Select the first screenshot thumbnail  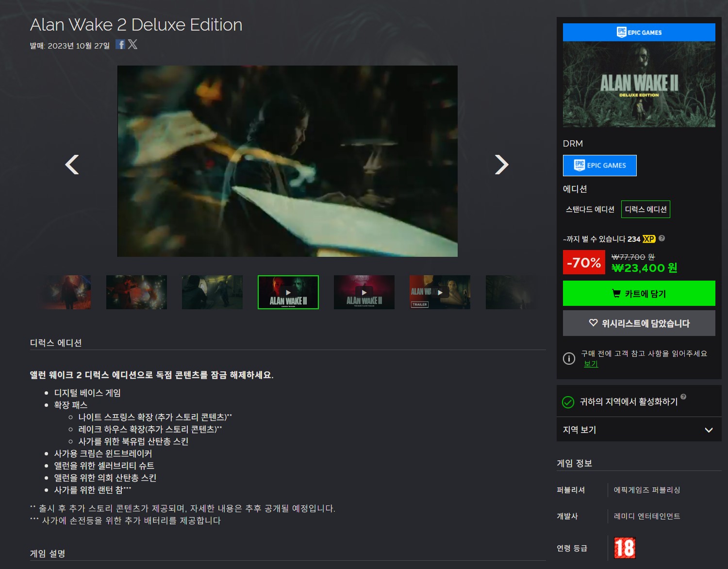tap(66, 292)
